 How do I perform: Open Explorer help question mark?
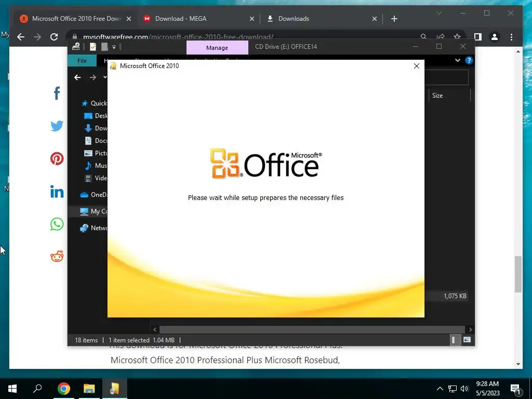tap(469, 60)
